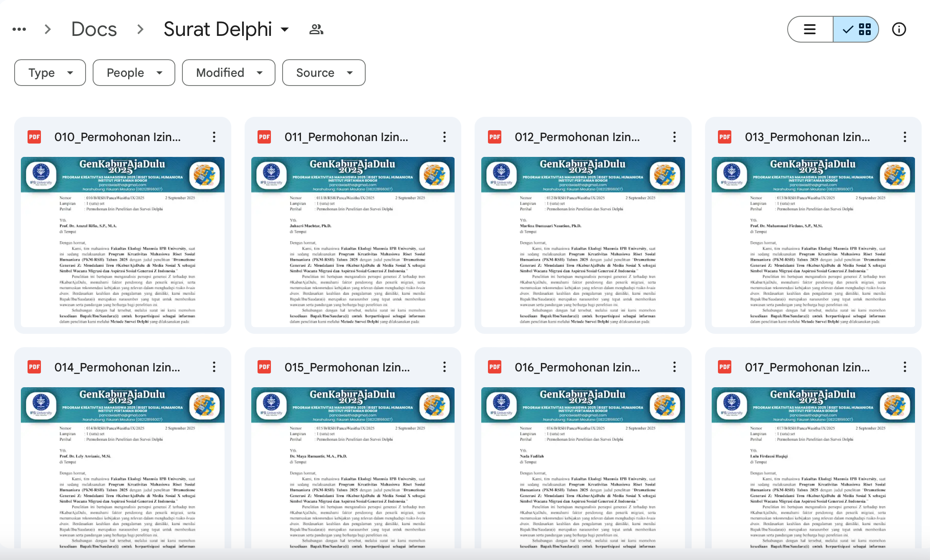The width and height of the screenshot is (930, 560).
Task: Open three-dot menu of 016_Permohonan Izin file
Action: [x=674, y=367]
